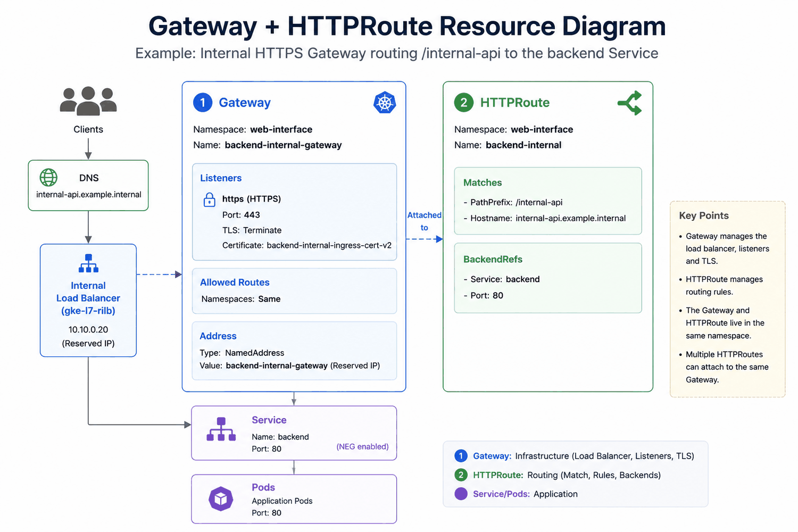Click the '(NEG enabled)' note

tap(362, 447)
